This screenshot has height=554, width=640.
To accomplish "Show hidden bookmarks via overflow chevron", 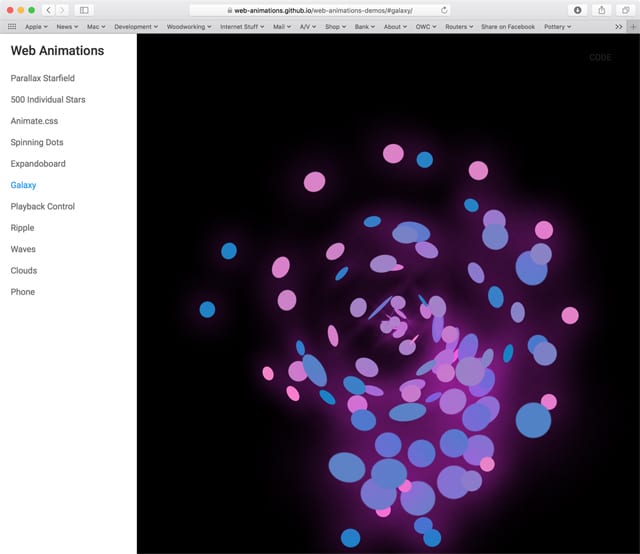I will 619,27.
